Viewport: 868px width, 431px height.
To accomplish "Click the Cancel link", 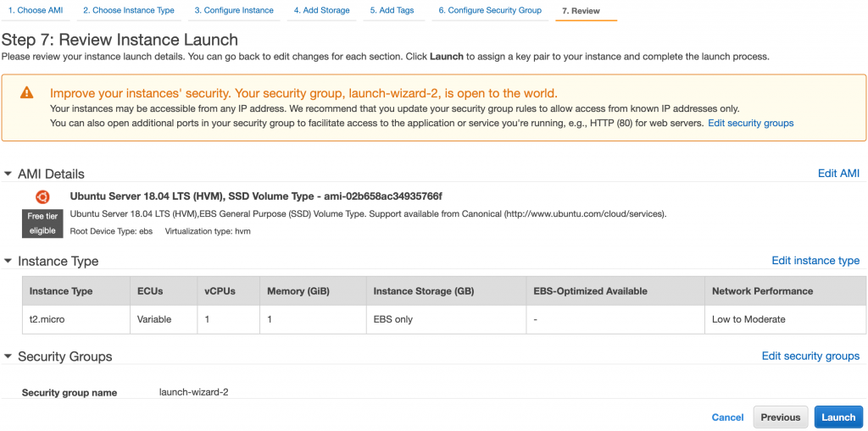I will coord(727,417).
